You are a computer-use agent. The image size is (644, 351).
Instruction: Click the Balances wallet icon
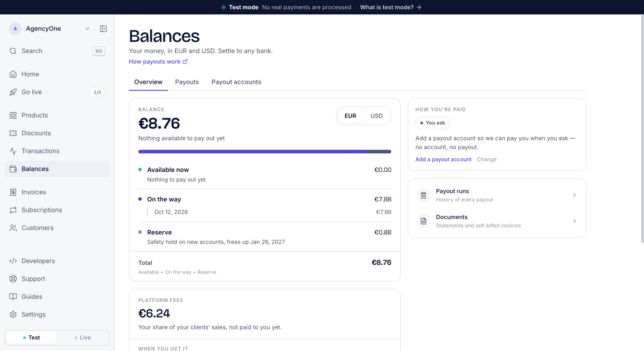coord(13,169)
